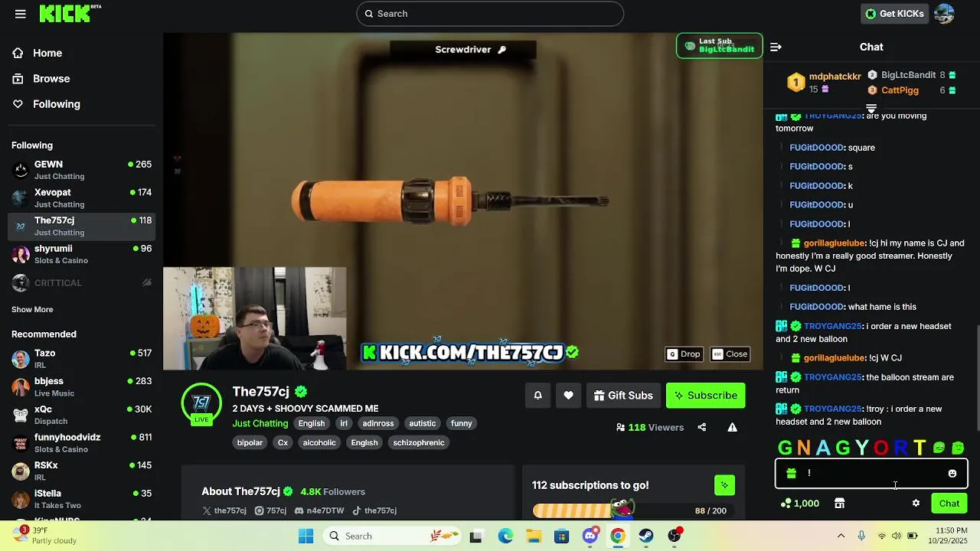Select shyrumii channel in sidebar
Image resolution: width=980 pixels, height=551 pixels.
[x=82, y=254]
